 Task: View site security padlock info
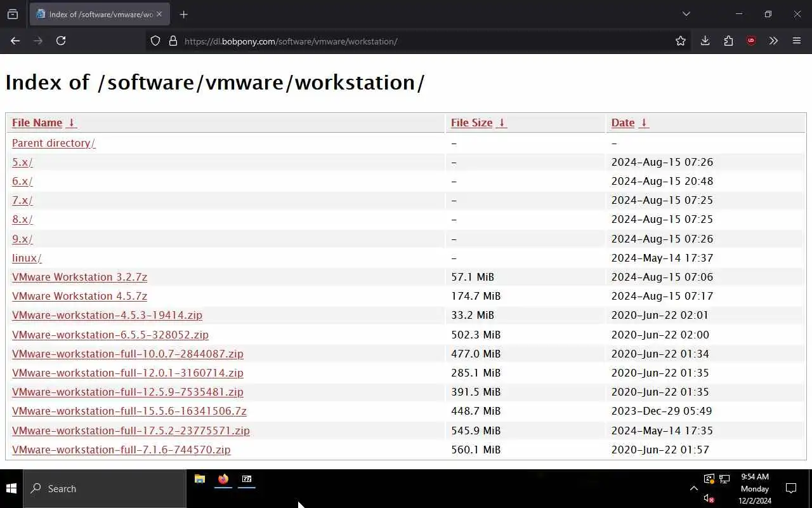point(173,41)
